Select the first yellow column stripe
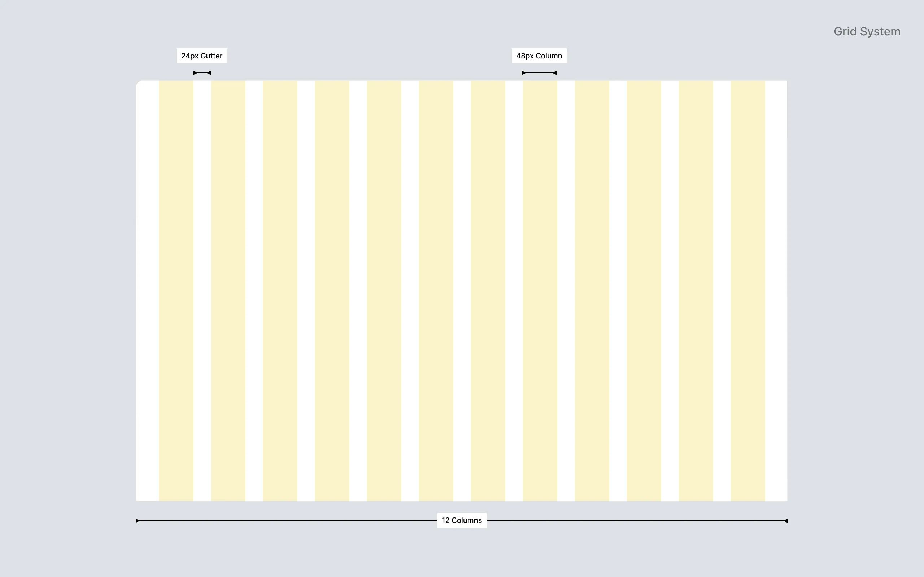This screenshot has width=924, height=577. pos(176,290)
